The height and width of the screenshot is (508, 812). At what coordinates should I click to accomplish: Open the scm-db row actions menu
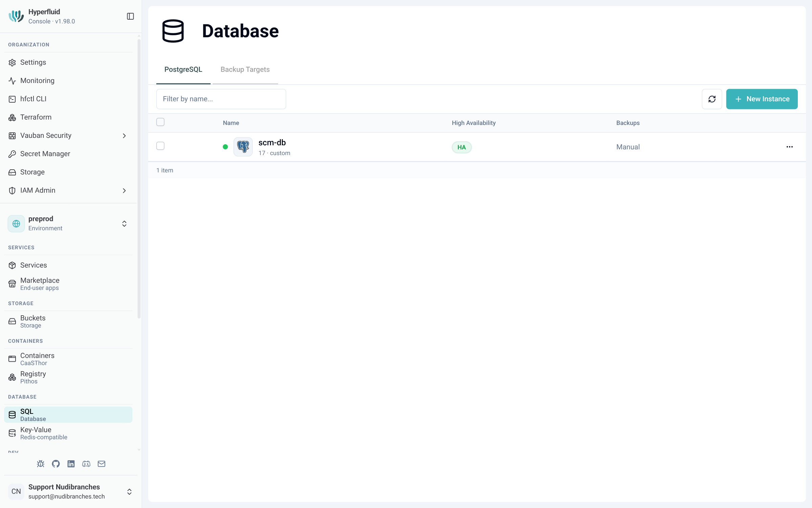pos(790,147)
